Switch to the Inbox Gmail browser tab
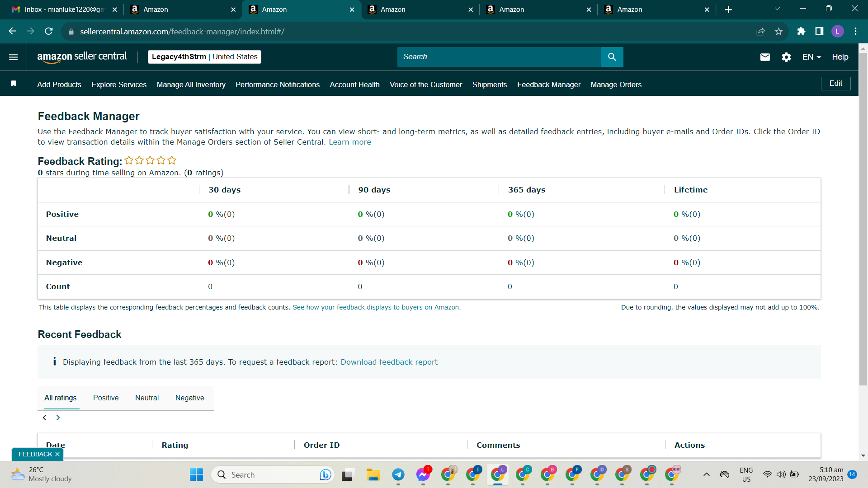 65,9
